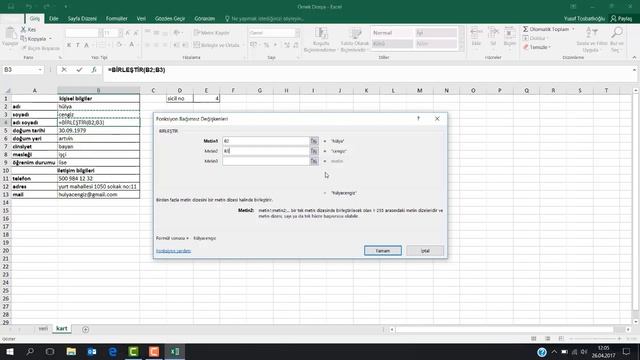Select the kart sheet tab
The width and height of the screenshot is (640, 360).
62,329
